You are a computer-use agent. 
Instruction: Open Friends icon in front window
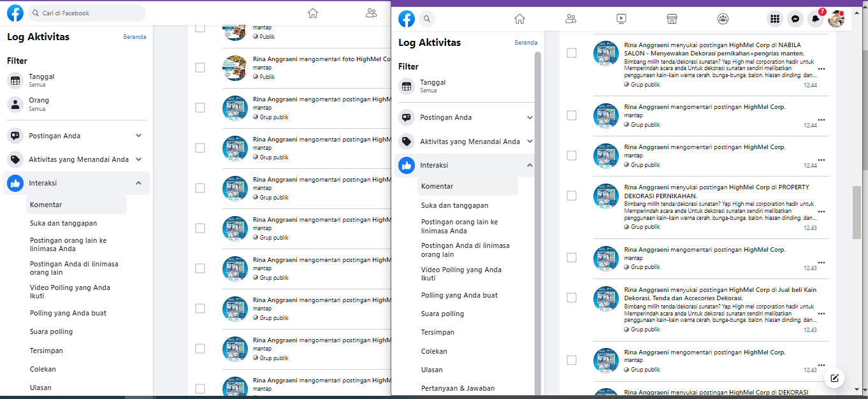tap(570, 19)
